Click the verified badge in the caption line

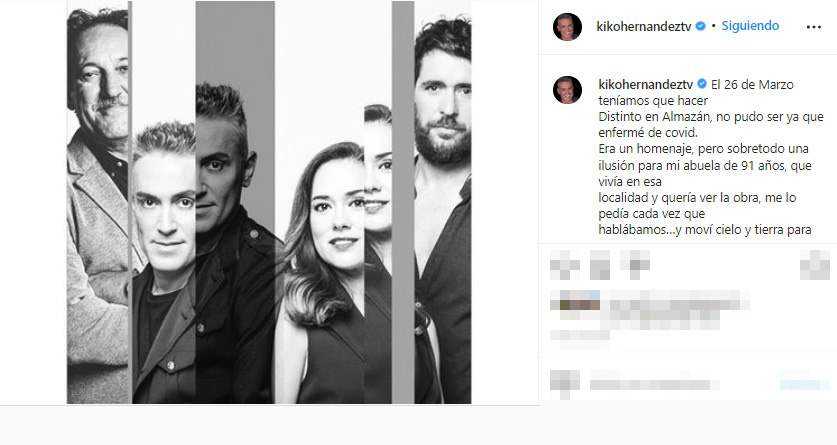click(702, 84)
